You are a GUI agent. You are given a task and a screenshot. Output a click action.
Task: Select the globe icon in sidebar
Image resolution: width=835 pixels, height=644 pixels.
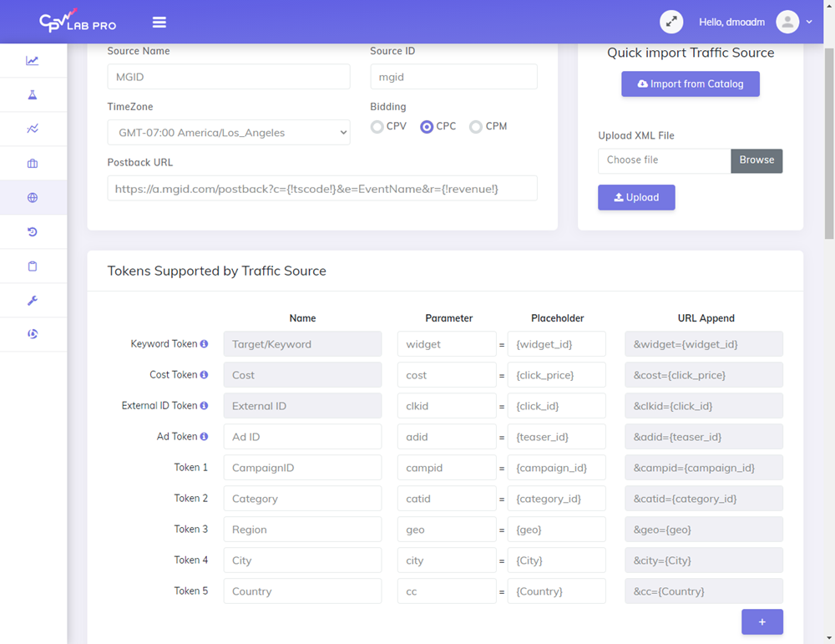point(33,198)
